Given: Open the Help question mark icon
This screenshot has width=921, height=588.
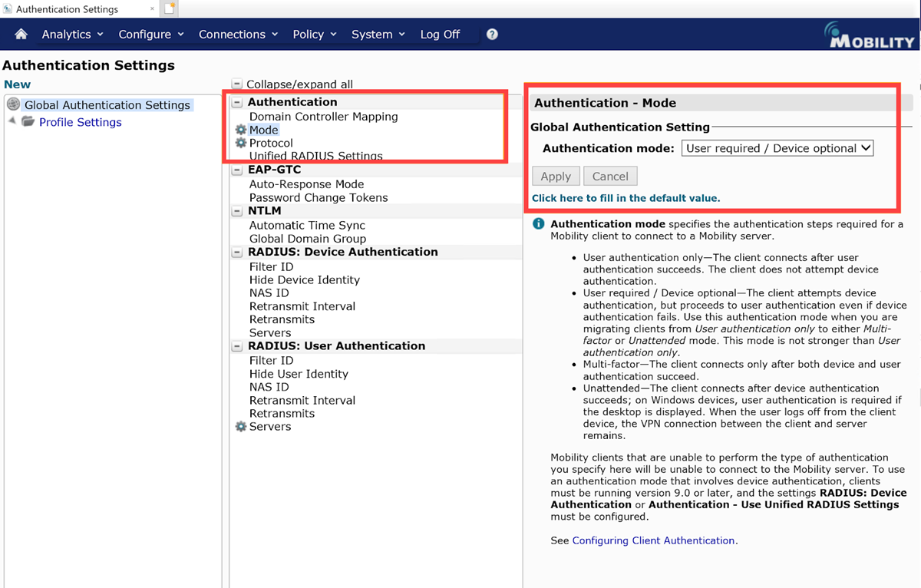Looking at the screenshot, I should 492,35.
